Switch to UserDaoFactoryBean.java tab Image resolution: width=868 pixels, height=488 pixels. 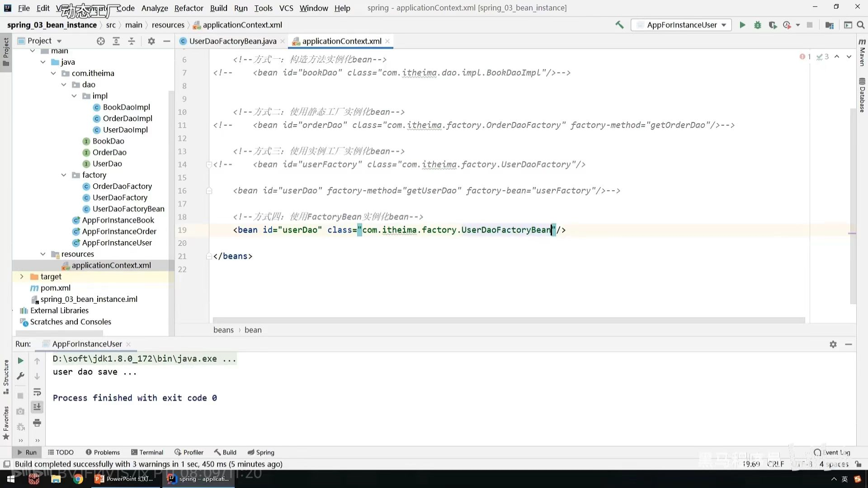click(232, 41)
